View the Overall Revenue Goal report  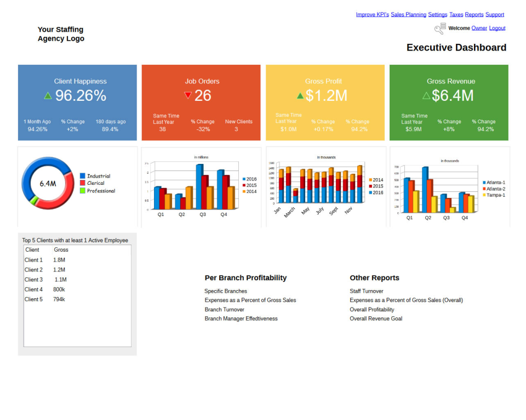click(x=376, y=318)
